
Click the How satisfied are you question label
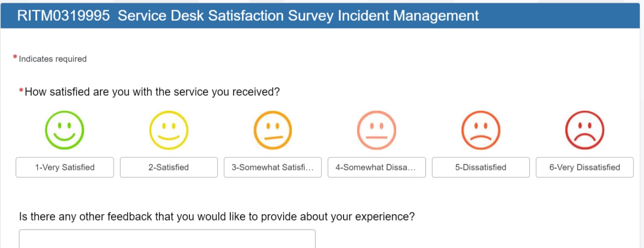(152, 92)
